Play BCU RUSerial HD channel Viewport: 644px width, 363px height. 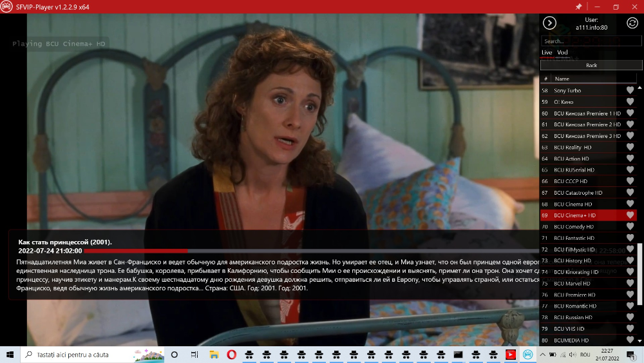588,170
